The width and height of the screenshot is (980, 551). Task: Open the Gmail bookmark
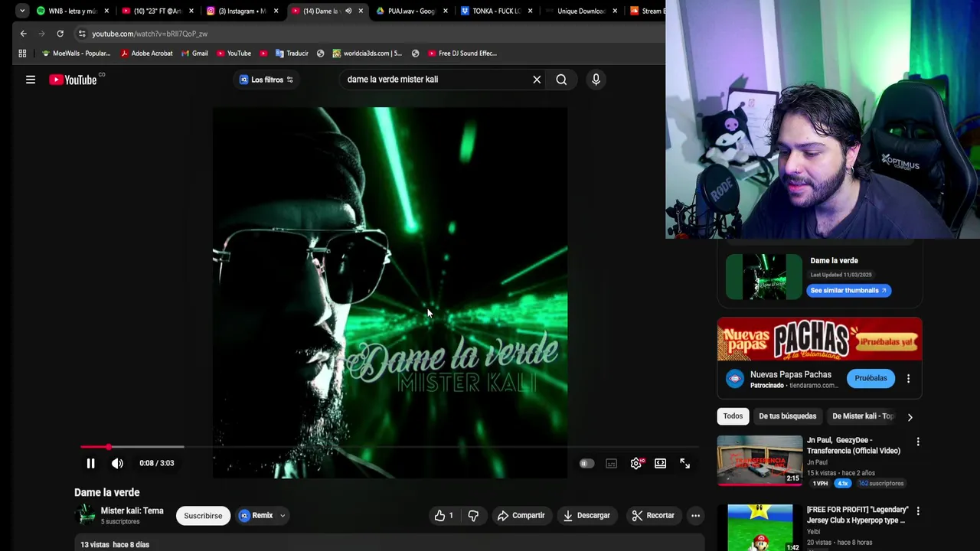click(194, 54)
